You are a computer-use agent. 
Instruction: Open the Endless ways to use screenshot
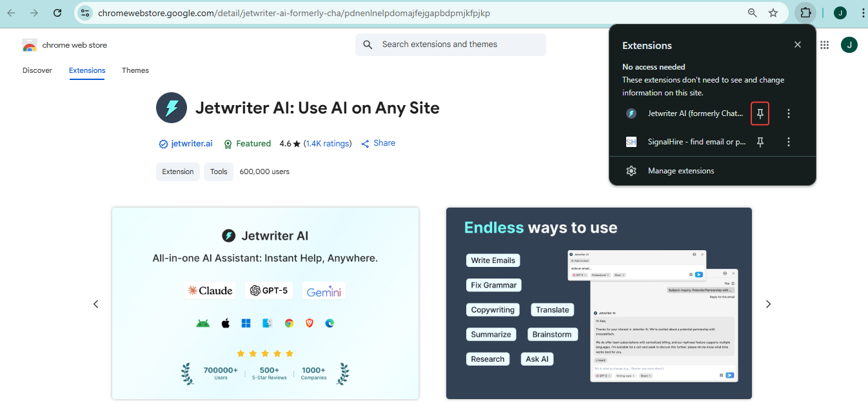pos(599,303)
